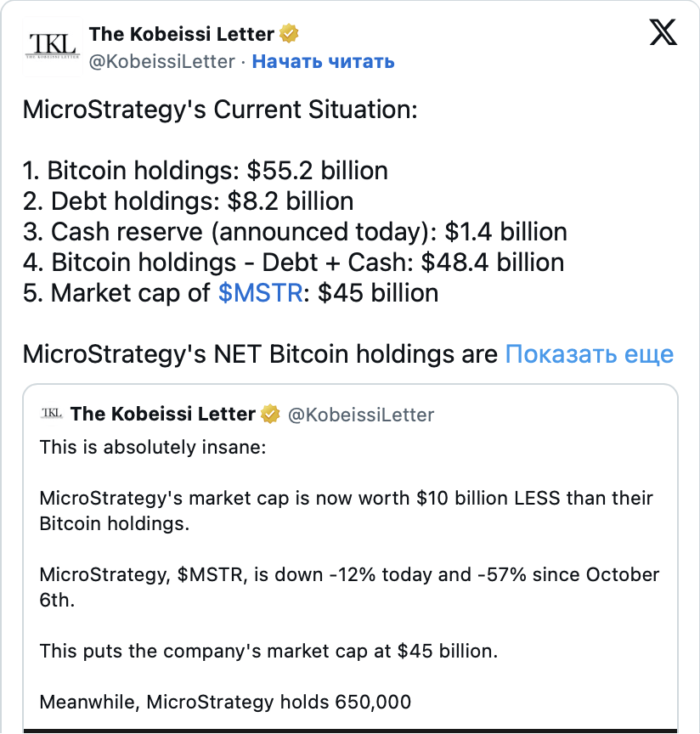Click the "MicroStrategy's Current Situation:" heading line
The width and height of the screenshot is (700, 734).
pyautogui.click(x=220, y=110)
